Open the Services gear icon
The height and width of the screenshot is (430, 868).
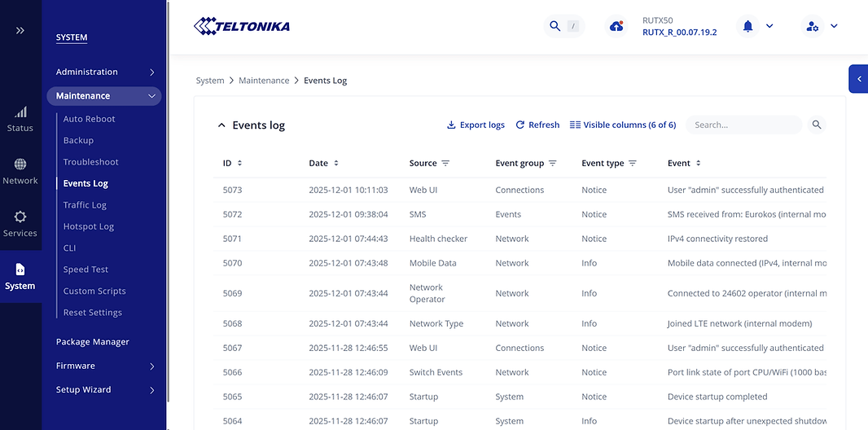(20, 217)
